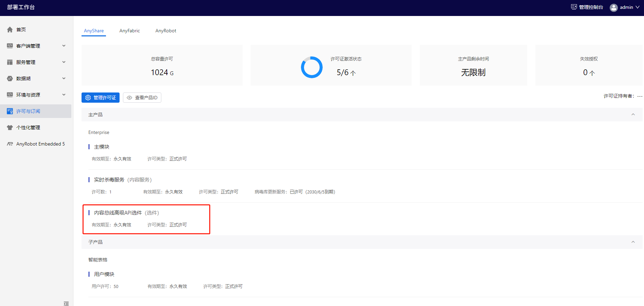Click the 查看产品ID button
Viewport: 644px width, 306px height.
142,98
